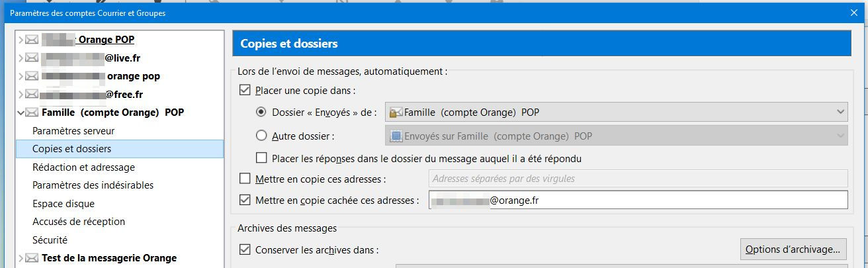Open the Dossier Envoyés account dropdown

[x=616, y=112]
